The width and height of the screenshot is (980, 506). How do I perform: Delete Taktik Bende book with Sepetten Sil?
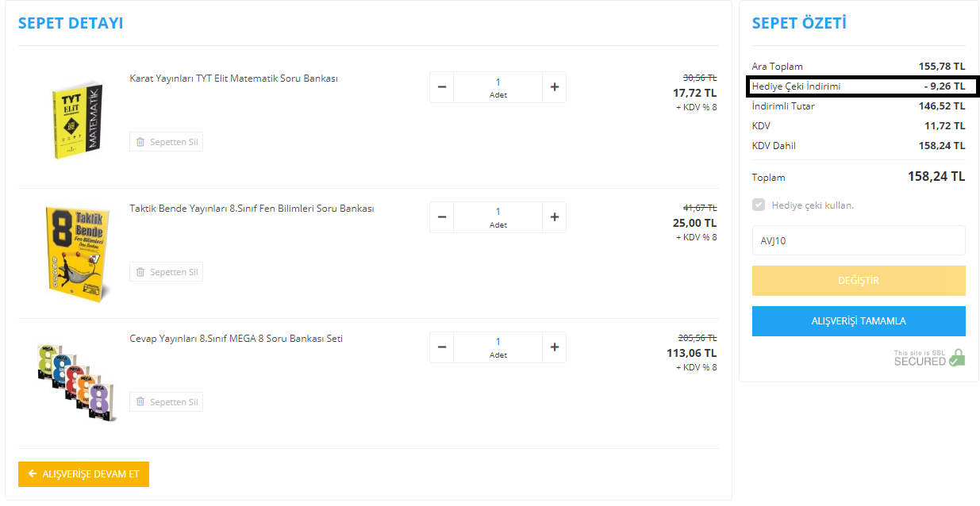(x=166, y=272)
